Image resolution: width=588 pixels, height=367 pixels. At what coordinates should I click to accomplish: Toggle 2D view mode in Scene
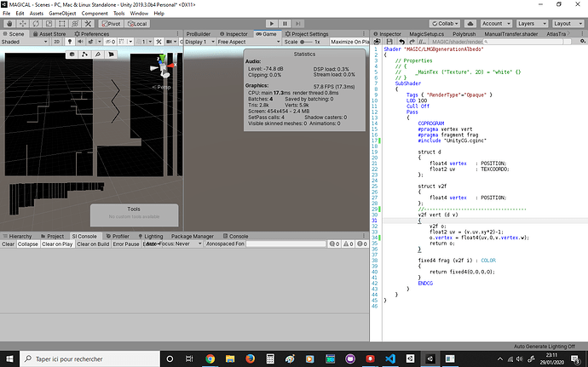coord(56,42)
